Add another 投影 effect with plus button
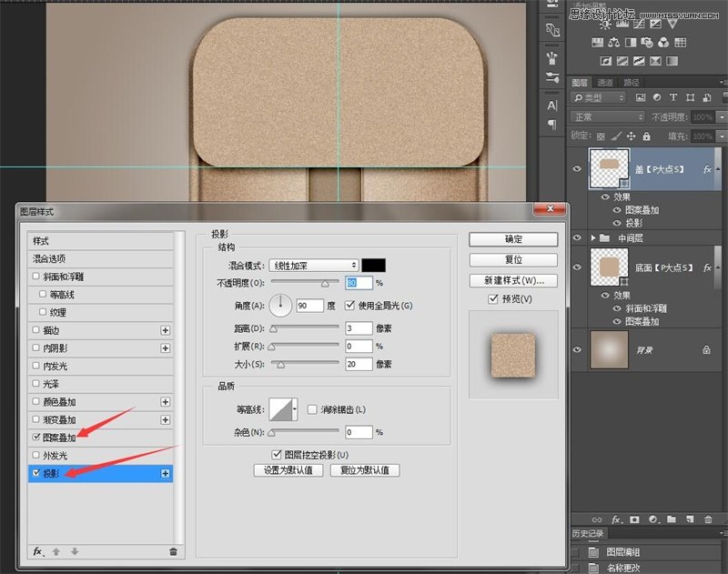Viewport: 728px width, 574px height. 166,473
